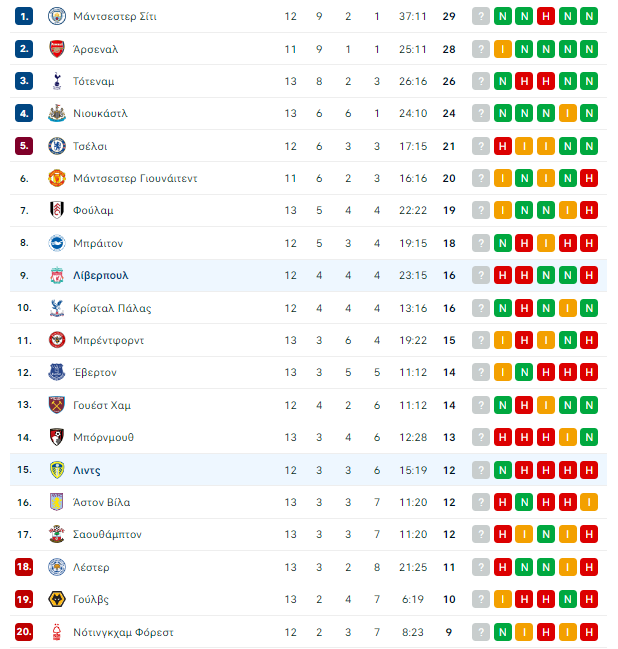This screenshot has height=649, width=618.
Task: Click the Arsenal club crest
Action: 57,49
